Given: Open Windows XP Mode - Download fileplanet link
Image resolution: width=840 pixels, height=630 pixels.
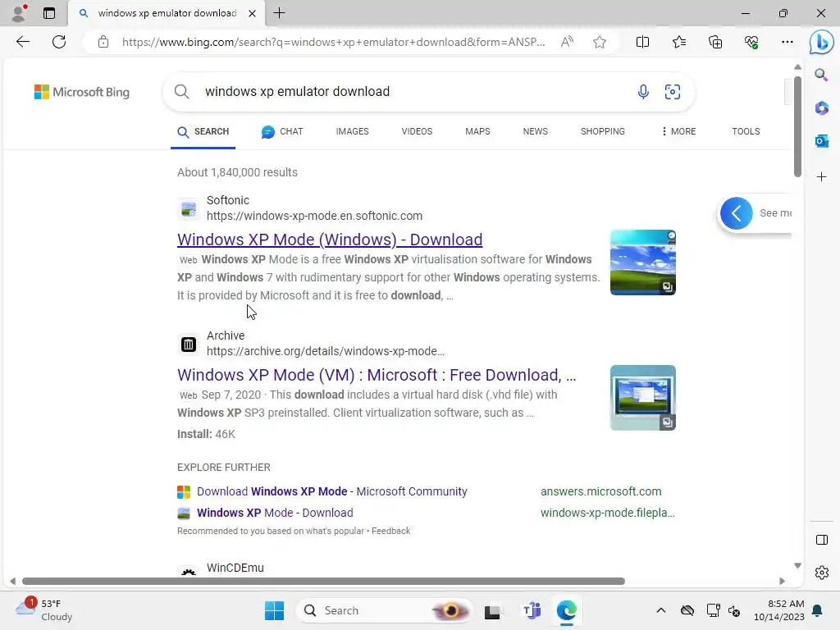Looking at the screenshot, I should click(x=275, y=513).
